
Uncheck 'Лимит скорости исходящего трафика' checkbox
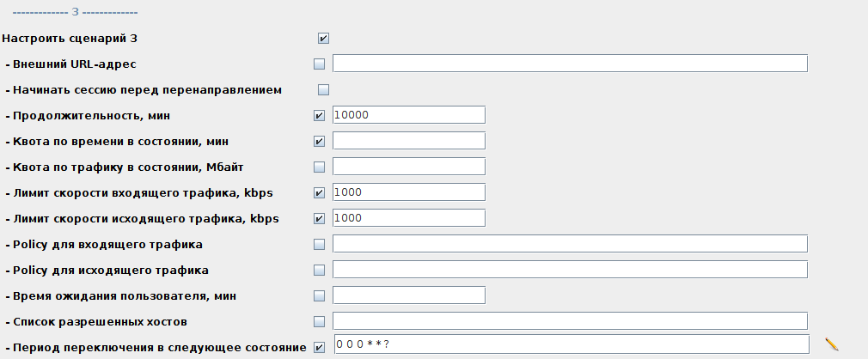click(x=320, y=218)
